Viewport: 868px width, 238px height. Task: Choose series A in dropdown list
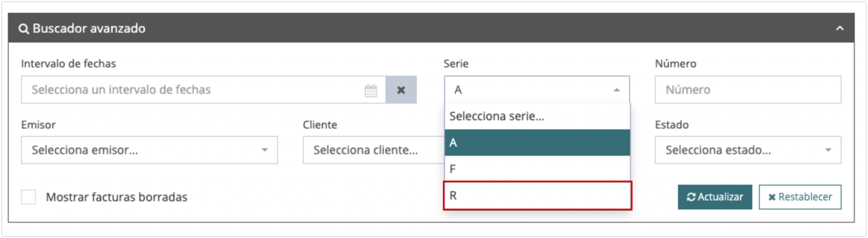[x=537, y=143]
